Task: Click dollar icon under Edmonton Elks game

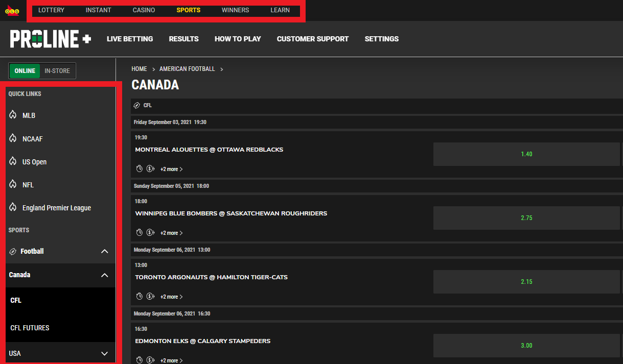Action: click(x=150, y=360)
